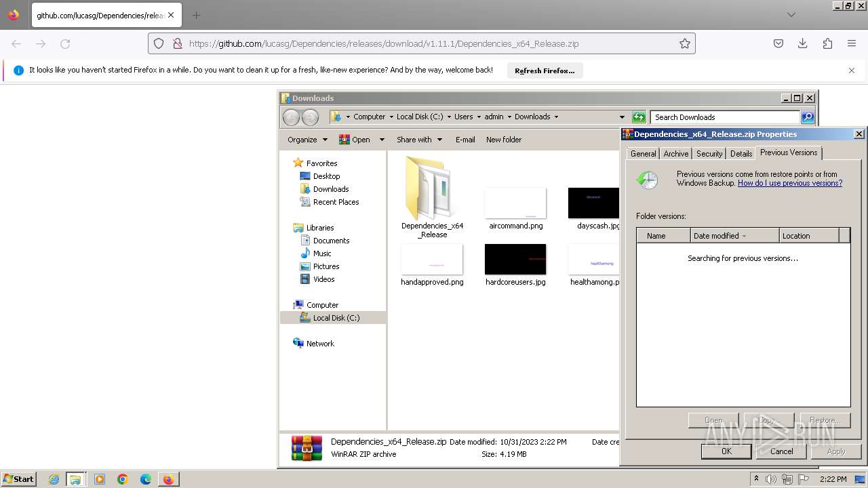This screenshot has width=868, height=488.
Task: Select Desktop under Favorites
Action: (326, 176)
